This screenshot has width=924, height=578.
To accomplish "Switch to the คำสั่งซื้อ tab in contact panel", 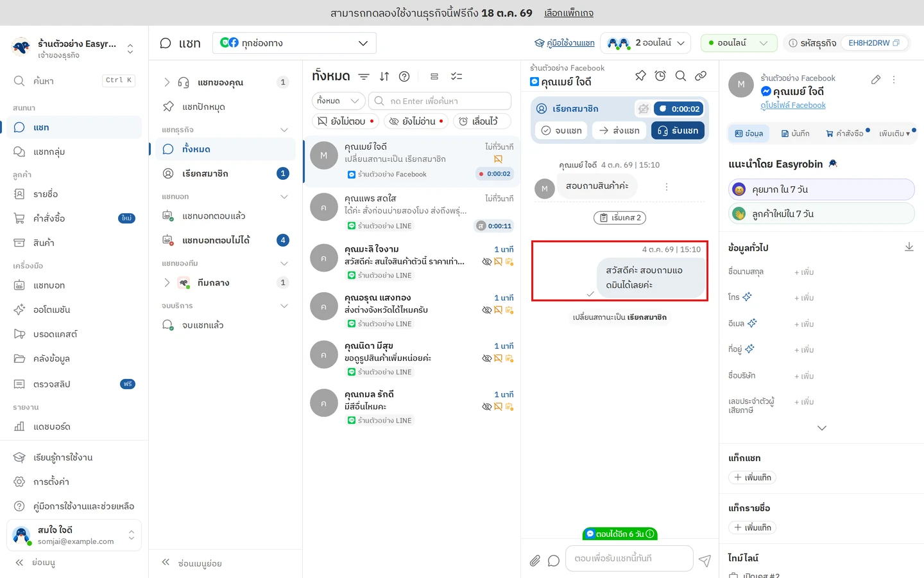I will [844, 134].
